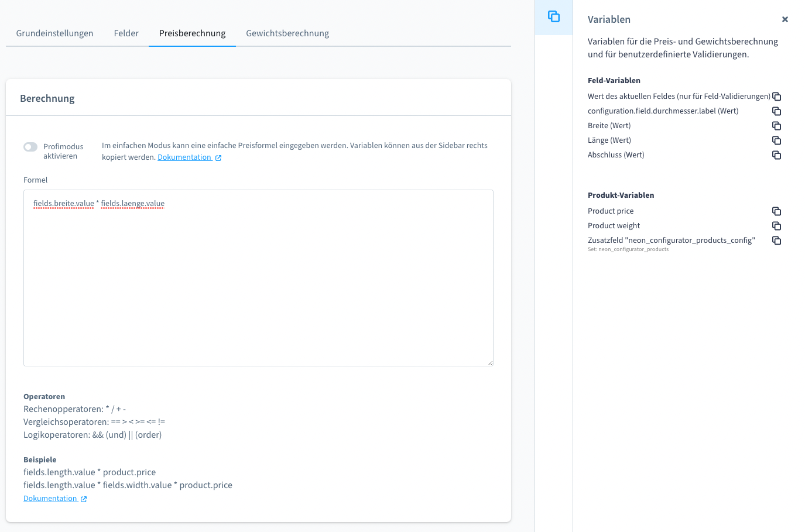The height and width of the screenshot is (532, 805).
Task: Select the Gewichtsberechnung tab
Action: pyautogui.click(x=287, y=33)
